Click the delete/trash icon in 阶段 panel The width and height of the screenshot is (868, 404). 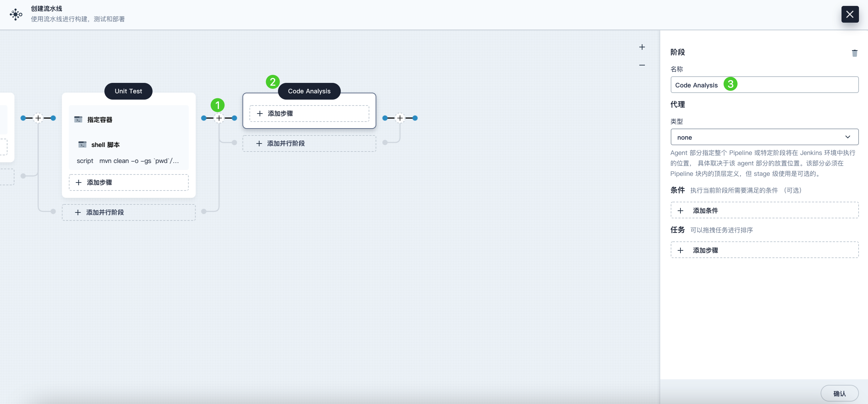click(x=855, y=53)
